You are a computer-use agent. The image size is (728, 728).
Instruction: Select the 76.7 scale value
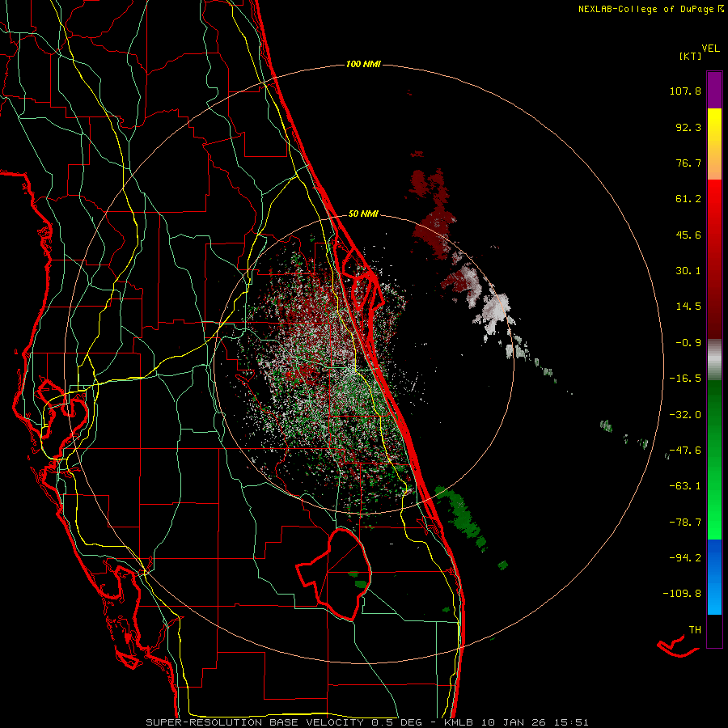[x=688, y=163]
